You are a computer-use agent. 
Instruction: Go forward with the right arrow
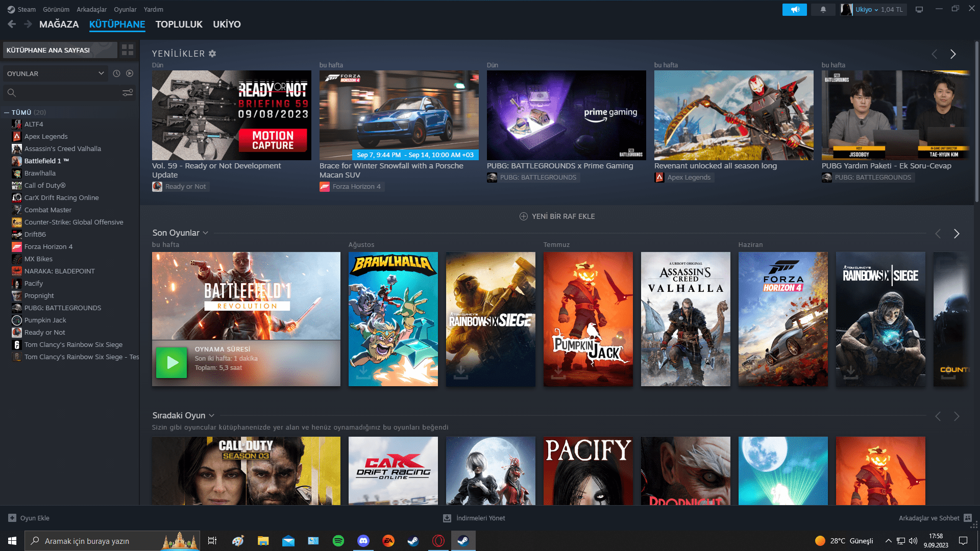click(28, 24)
